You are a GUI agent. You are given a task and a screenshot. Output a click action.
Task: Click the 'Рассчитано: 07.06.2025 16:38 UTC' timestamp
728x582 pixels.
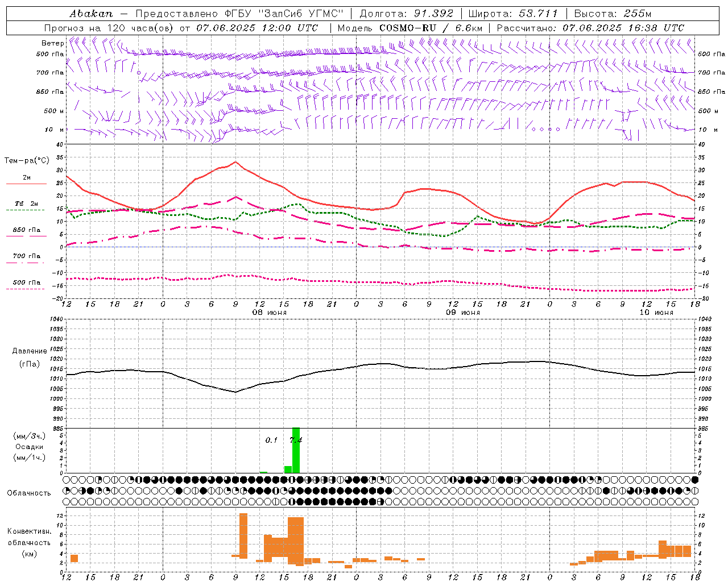click(590, 28)
